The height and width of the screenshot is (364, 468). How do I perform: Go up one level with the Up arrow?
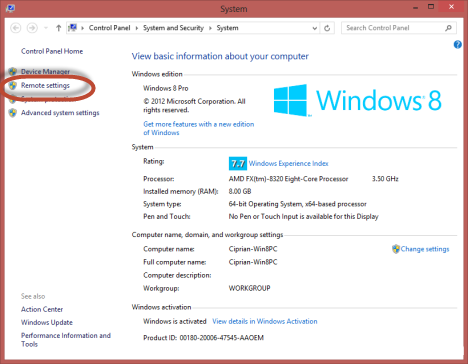pos(59,28)
